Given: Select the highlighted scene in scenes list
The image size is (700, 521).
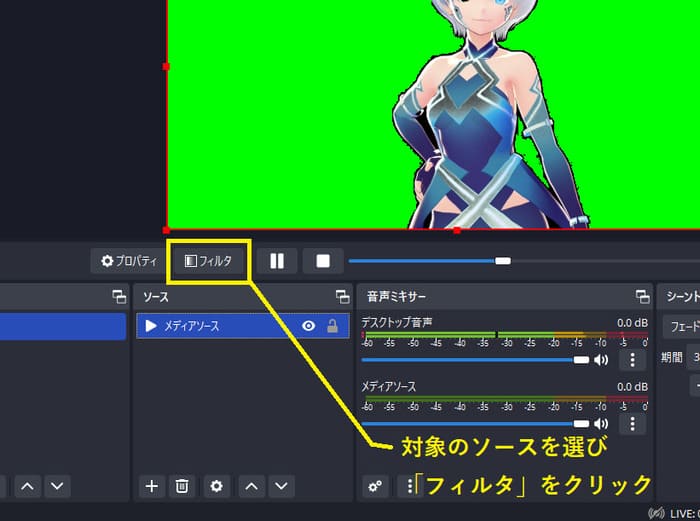Looking at the screenshot, I should pos(63,326).
